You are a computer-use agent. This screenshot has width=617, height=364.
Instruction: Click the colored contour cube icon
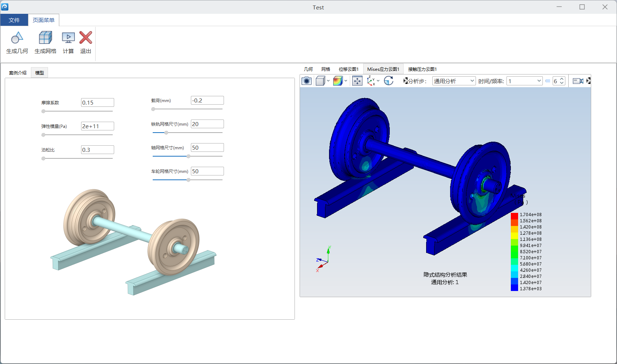pos(338,81)
